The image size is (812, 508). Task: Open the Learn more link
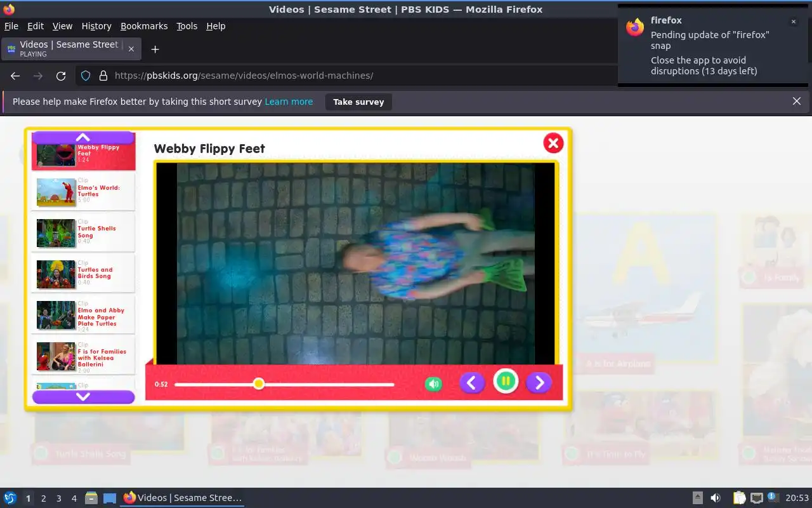[289, 102]
